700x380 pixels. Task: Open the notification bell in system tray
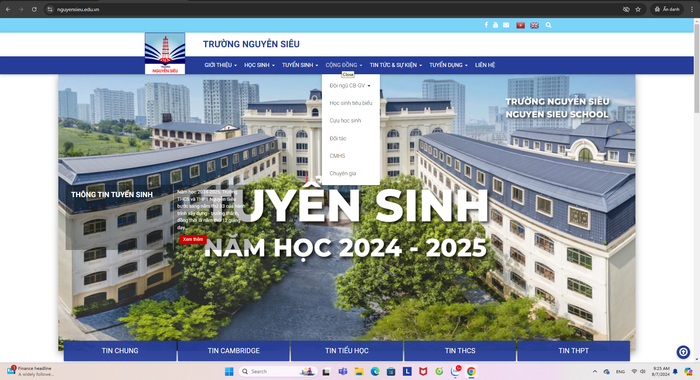(x=675, y=372)
